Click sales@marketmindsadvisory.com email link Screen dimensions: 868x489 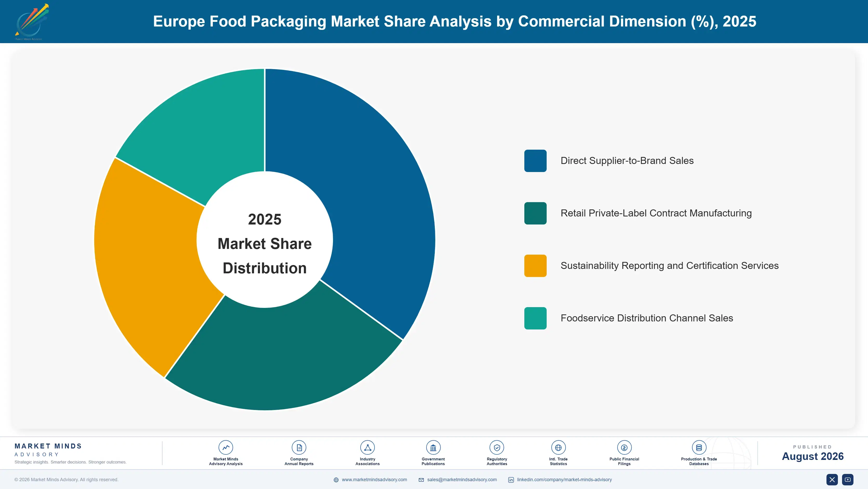[462, 480]
